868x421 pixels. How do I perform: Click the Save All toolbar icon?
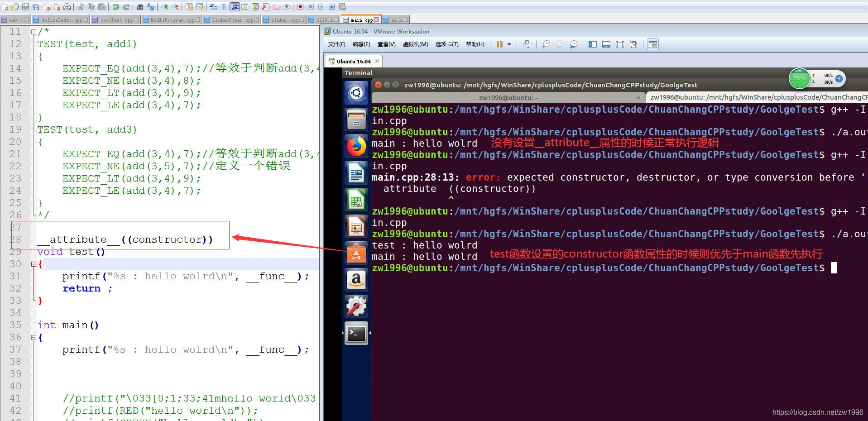36,7
